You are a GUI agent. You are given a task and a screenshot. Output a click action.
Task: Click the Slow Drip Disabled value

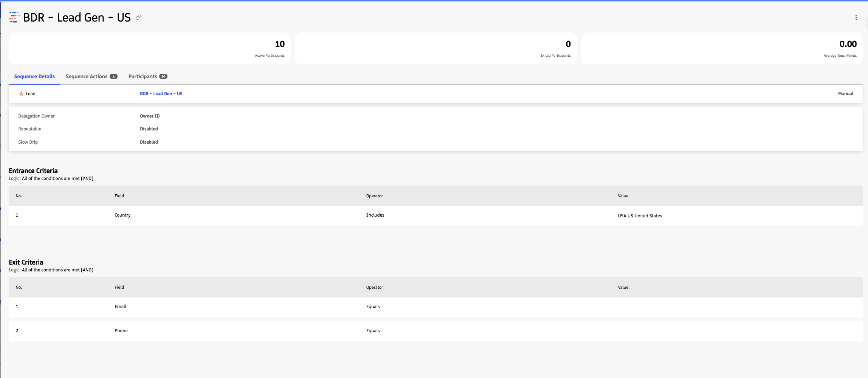pyautogui.click(x=149, y=142)
